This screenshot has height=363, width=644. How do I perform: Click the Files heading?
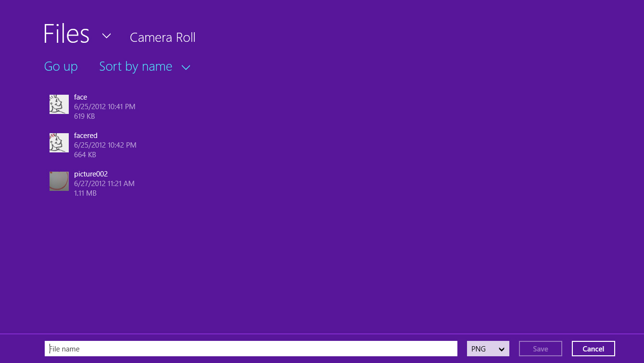66,34
